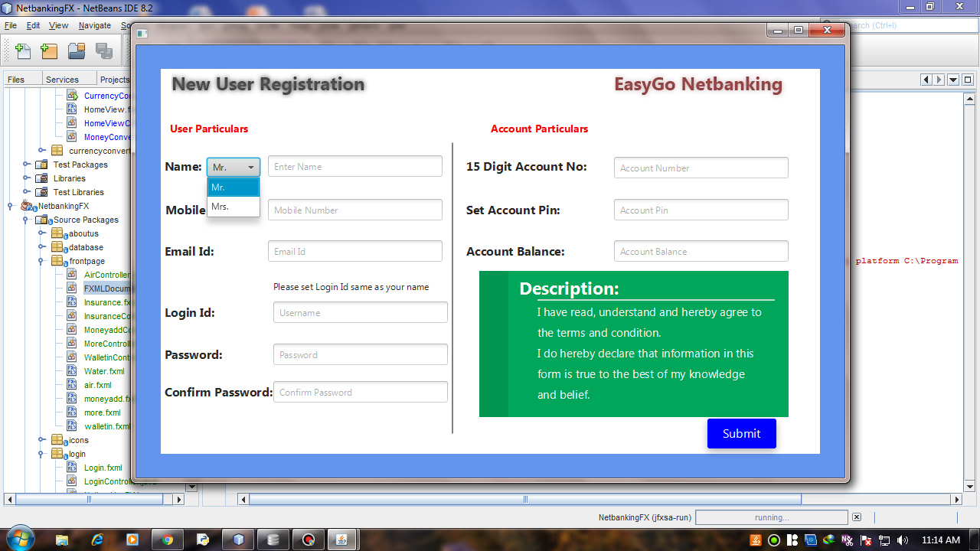This screenshot has height=551, width=980.
Task: Click the Account Balance field
Action: click(x=701, y=251)
